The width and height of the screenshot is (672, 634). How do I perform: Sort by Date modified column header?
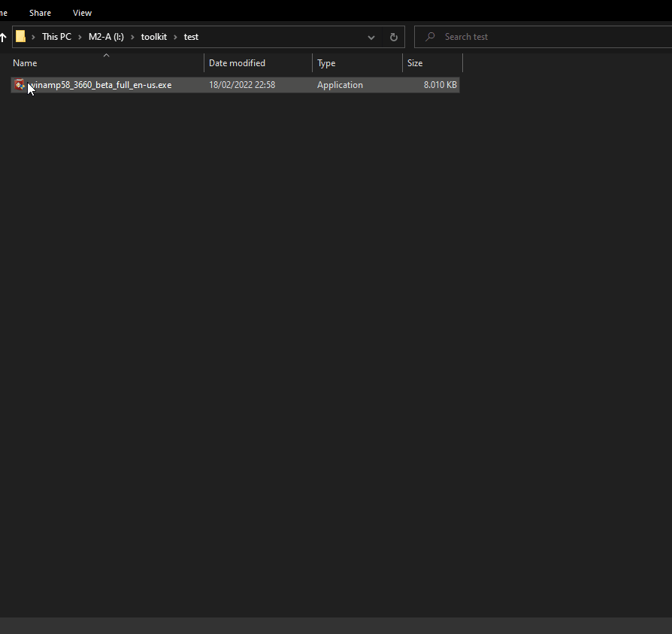pyautogui.click(x=237, y=63)
